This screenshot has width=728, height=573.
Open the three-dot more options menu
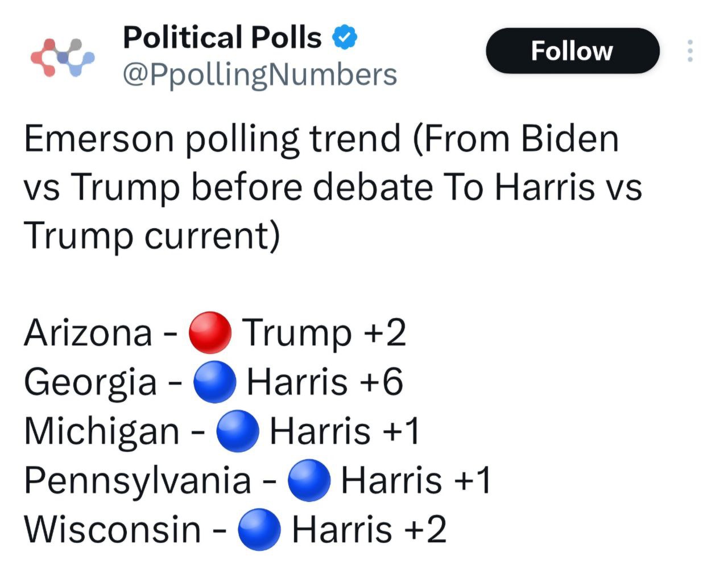690,51
